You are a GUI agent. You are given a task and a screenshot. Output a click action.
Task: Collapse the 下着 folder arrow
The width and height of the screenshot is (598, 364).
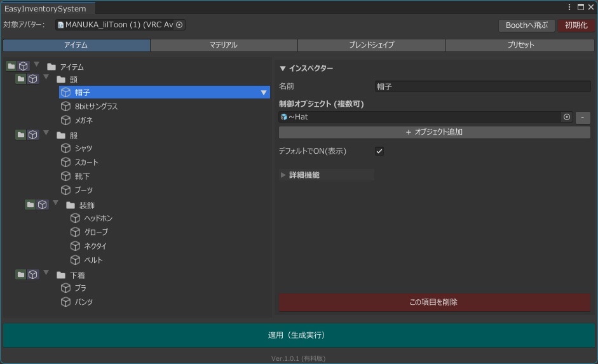[46, 272]
